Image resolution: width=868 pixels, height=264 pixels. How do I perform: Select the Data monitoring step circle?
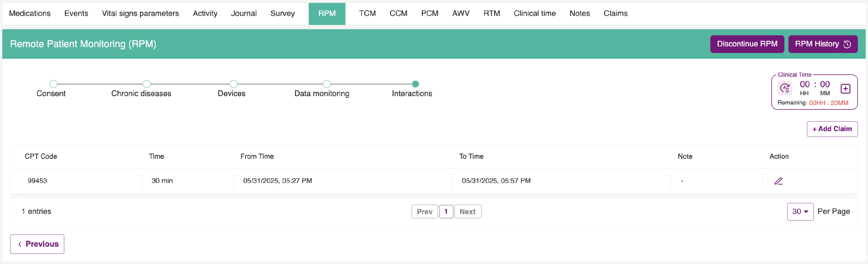(326, 84)
